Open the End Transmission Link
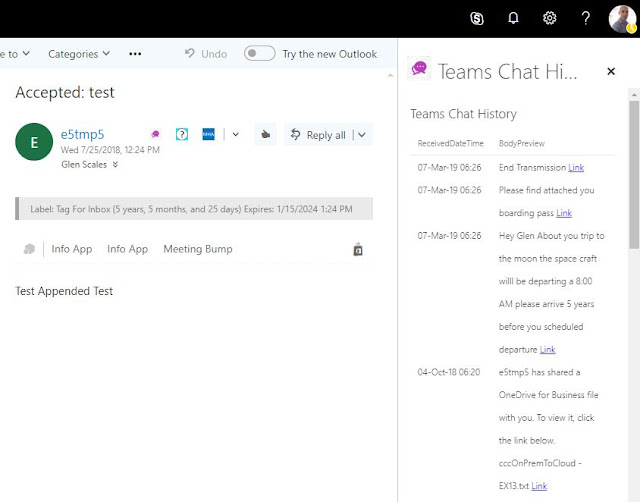 point(576,168)
